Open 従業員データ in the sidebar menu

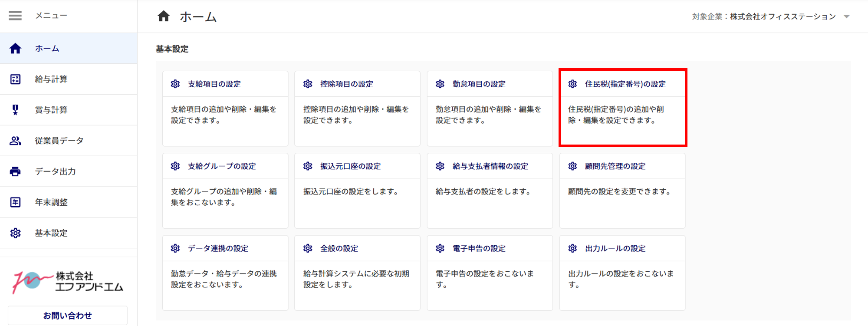(69, 141)
